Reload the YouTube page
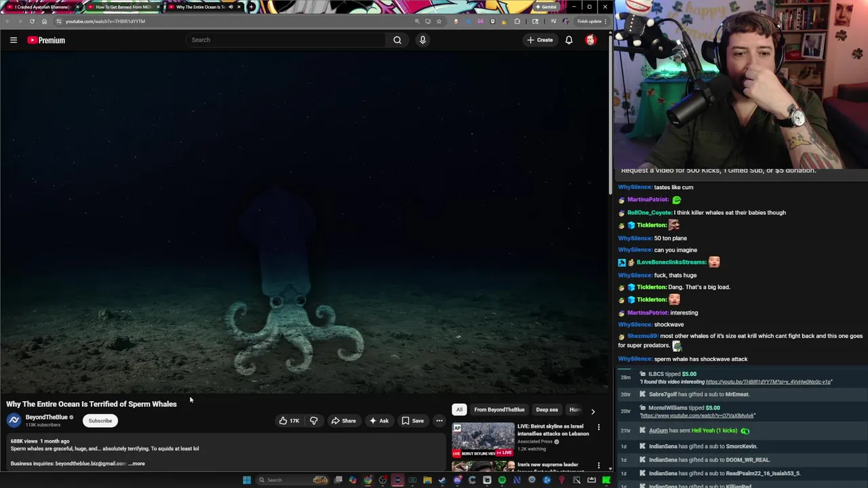Viewport: 868px width, 488px height. click(x=32, y=21)
